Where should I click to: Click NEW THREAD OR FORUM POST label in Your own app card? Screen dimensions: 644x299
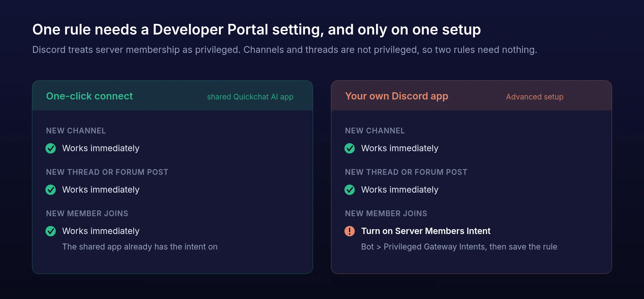[x=406, y=172]
